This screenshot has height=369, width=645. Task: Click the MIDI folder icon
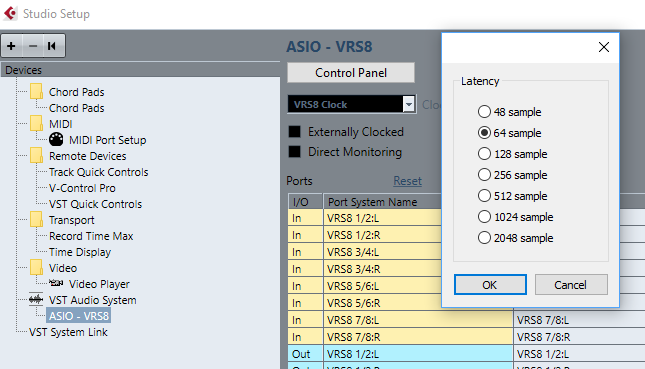coord(36,123)
